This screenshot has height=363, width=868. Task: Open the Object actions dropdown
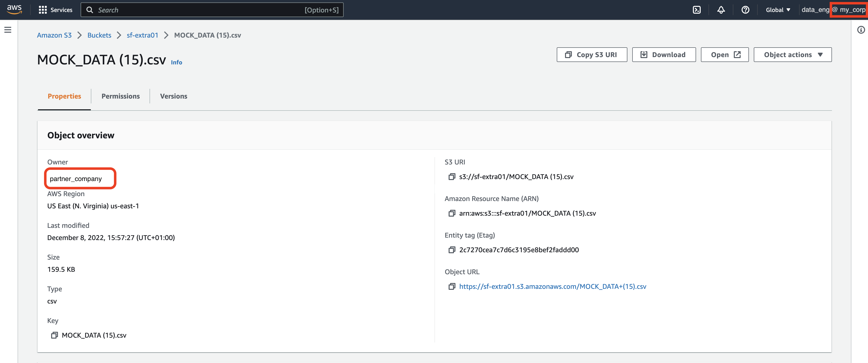pyautogui.click(x=792, y=54)
